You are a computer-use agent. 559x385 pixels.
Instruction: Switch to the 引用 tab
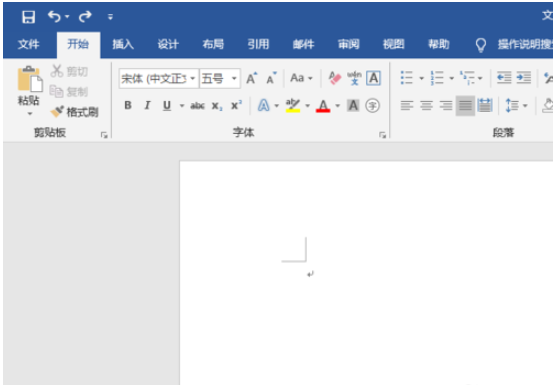click(x=258, y=44)
